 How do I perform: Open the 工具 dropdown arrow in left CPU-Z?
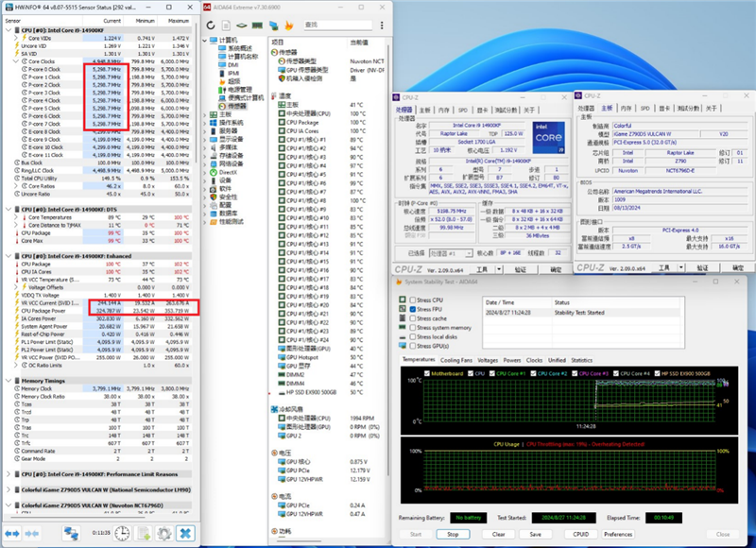[x=499, y=269]
